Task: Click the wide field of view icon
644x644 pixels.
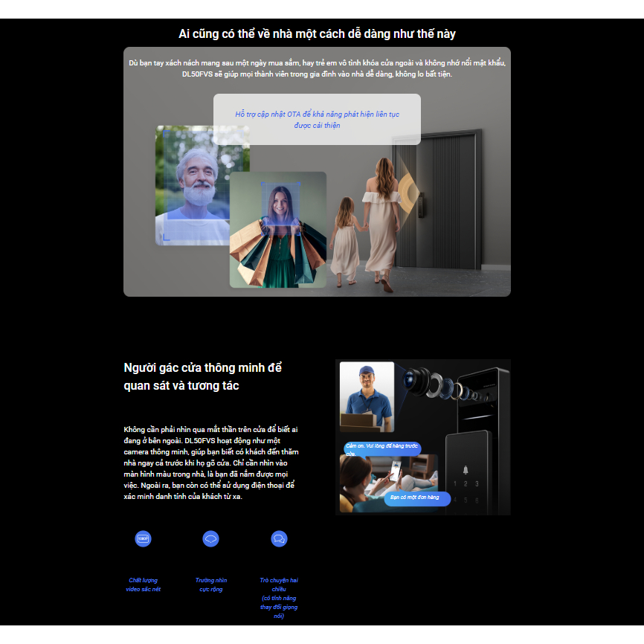Action: coord(210,539)
